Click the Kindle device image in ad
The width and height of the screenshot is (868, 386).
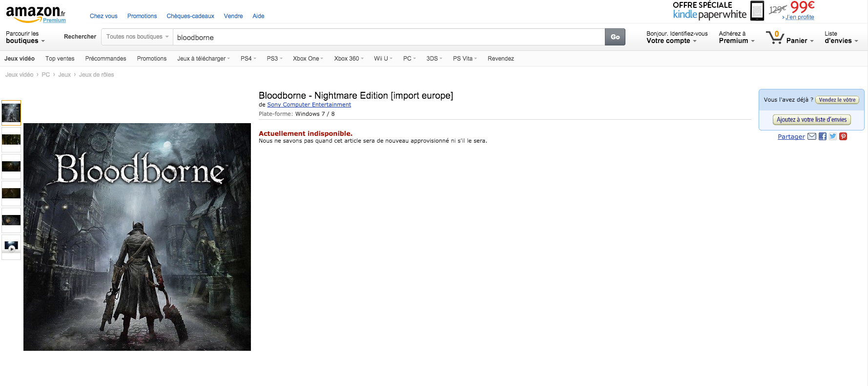tap(757, 11)
